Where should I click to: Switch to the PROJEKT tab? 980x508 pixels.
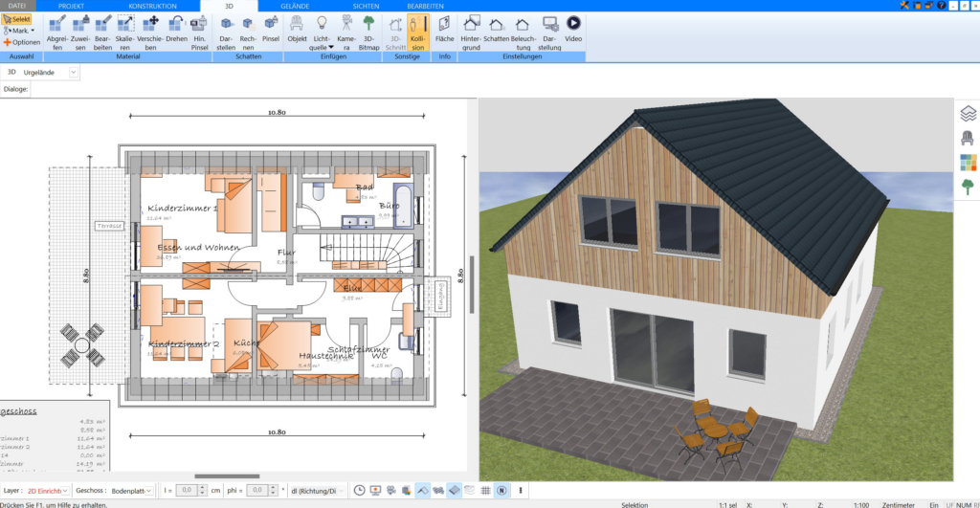click(71, 6)
